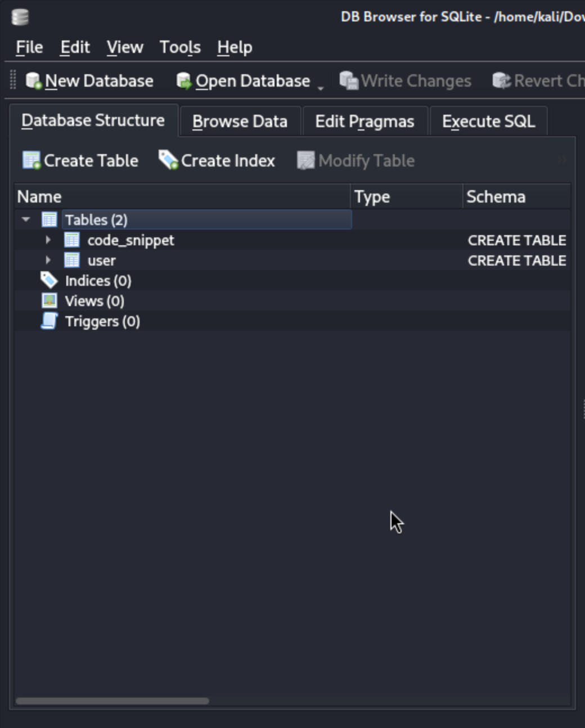585x728 pixels.
Task: Open the Tools menu
Action: pyautogui.click(x=180, y=47)
